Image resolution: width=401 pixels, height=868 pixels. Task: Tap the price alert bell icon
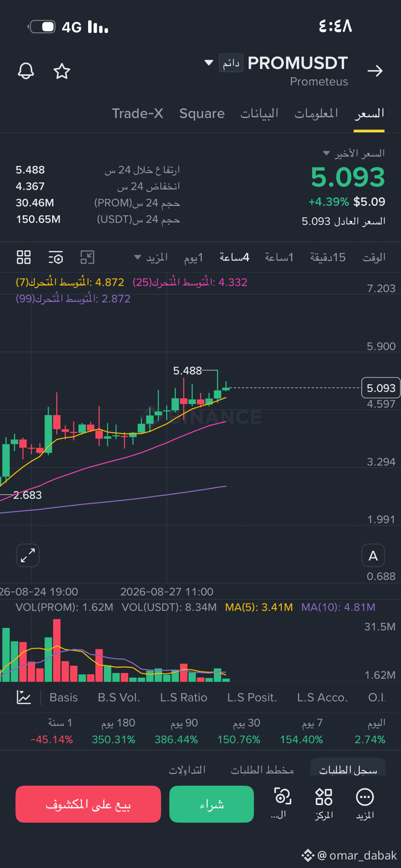pyautogui.click(x=26, y=71)
